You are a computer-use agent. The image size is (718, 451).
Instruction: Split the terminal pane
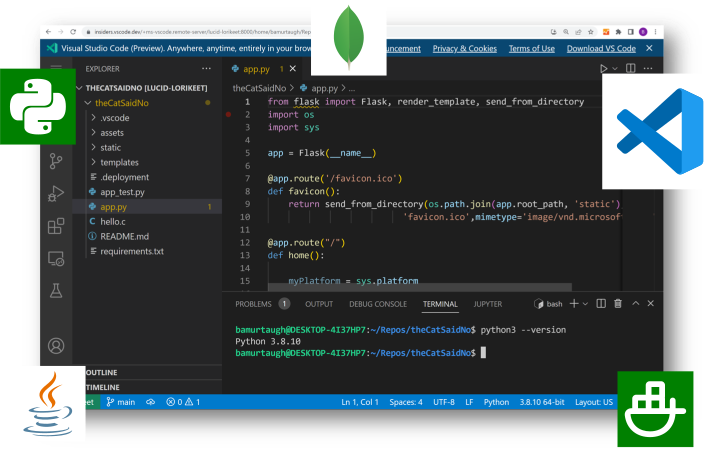click(x=601, y=304)
